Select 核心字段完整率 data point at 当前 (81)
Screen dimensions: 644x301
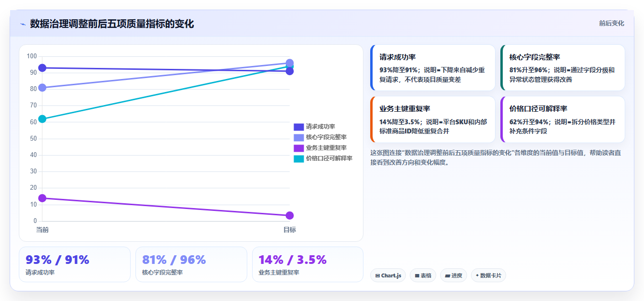(42, 88)
